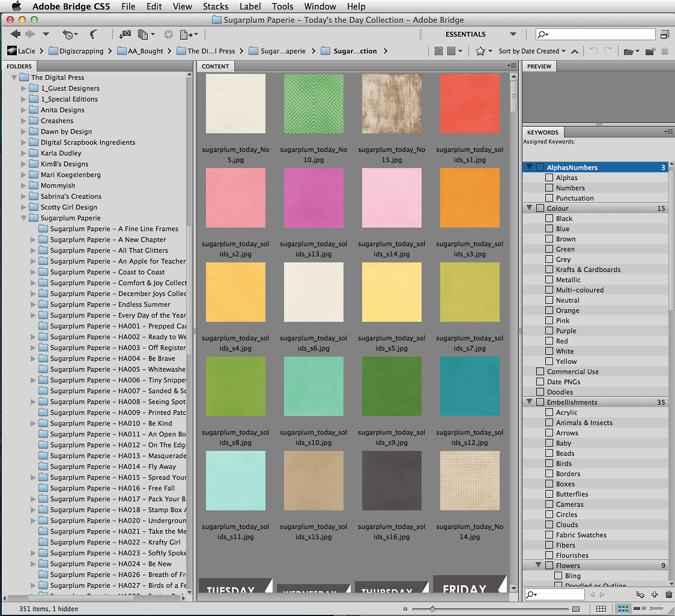Open the Window menu
675x616 pixels.
click(320, 7)
